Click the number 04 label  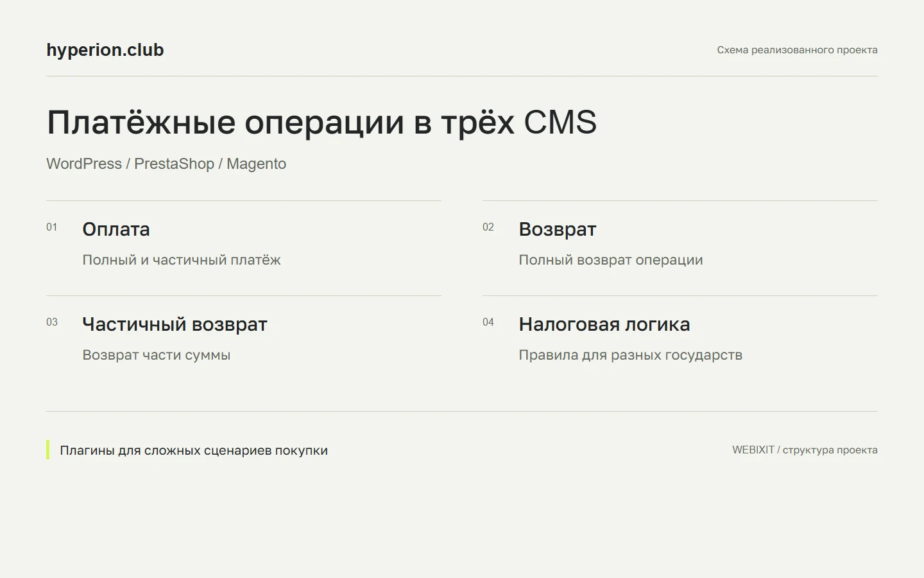(x=488, y=322)
